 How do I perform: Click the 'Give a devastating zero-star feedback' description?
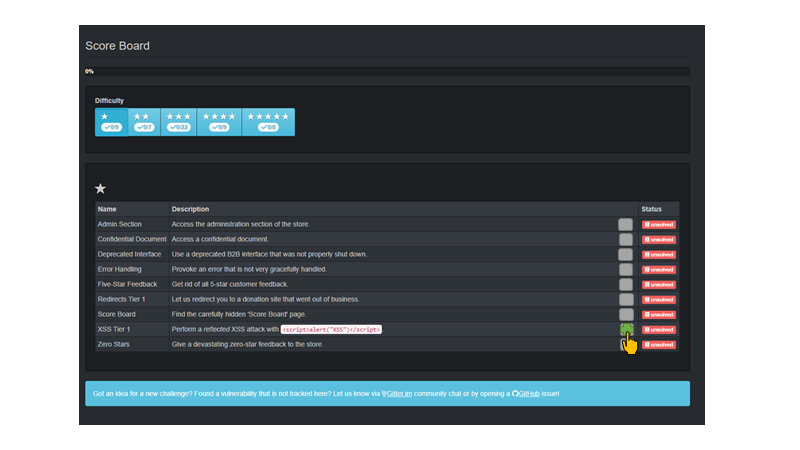pyautogui.click(x=247, y=344)
